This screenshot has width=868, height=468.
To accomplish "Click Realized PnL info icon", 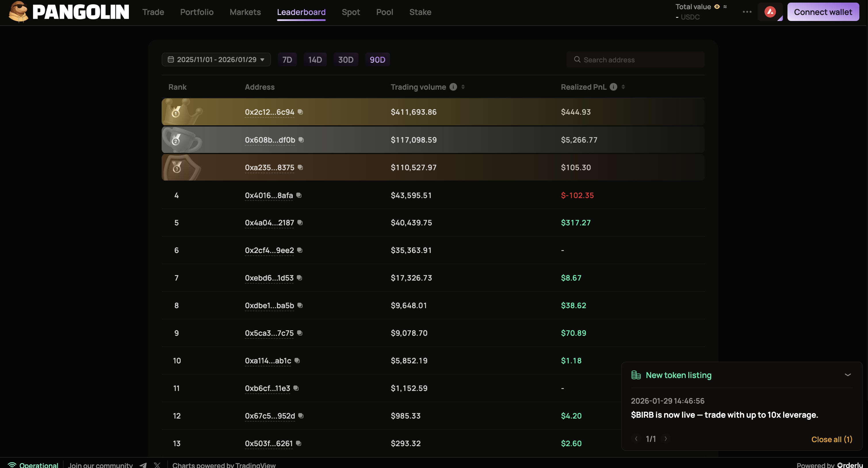I will point(613,87).
